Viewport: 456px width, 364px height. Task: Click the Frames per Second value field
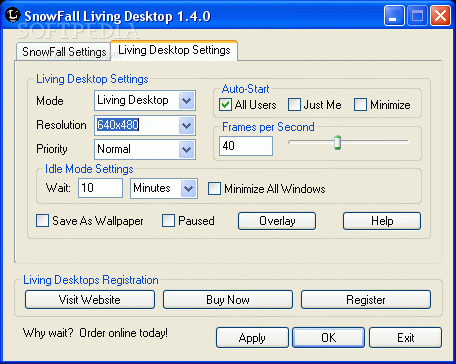click(246, 146)
